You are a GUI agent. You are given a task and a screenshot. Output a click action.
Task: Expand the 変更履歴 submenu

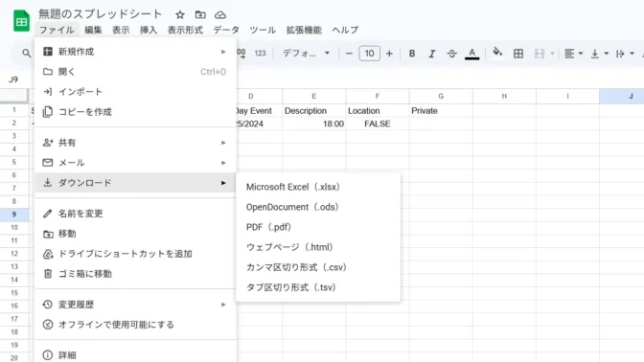[x=135, y=305]
